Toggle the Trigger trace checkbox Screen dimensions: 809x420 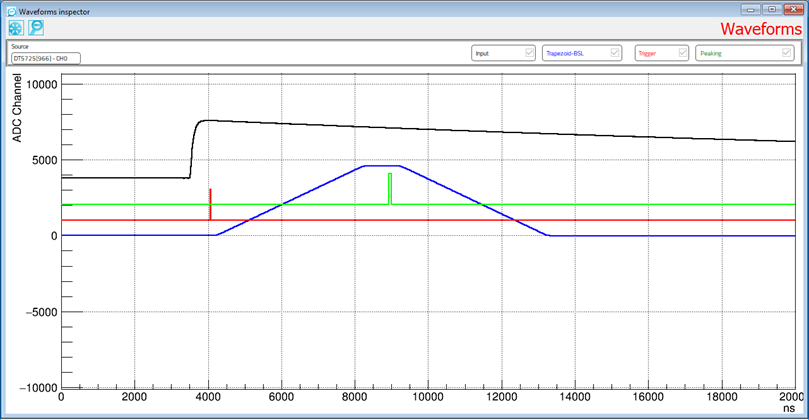[x=683, y=53]
